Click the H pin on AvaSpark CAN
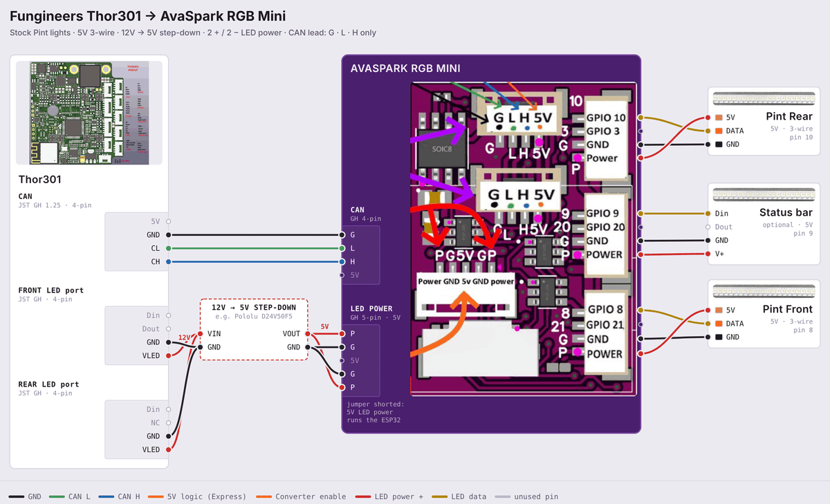This screenshot has height=504, width=830. pyautogui.click(x=353, y=262)
